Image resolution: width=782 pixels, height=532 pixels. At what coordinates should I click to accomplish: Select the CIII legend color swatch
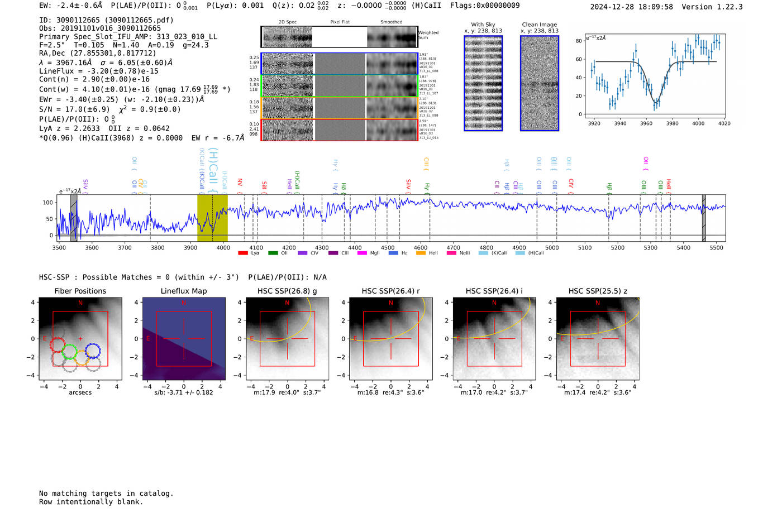(x=333, y=253)
